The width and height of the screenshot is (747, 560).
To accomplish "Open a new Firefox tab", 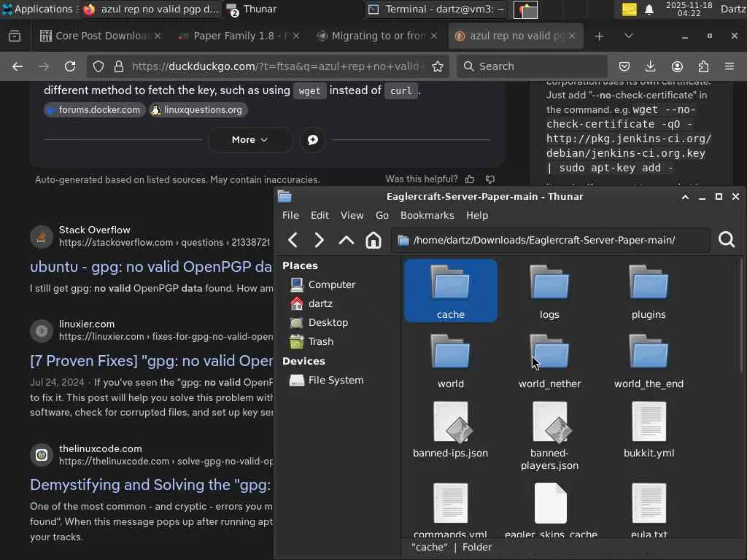I will (600, 36).
